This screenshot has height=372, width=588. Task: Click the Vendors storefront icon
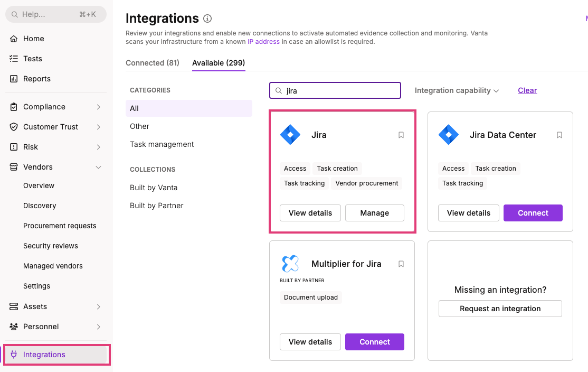[14, 167]
